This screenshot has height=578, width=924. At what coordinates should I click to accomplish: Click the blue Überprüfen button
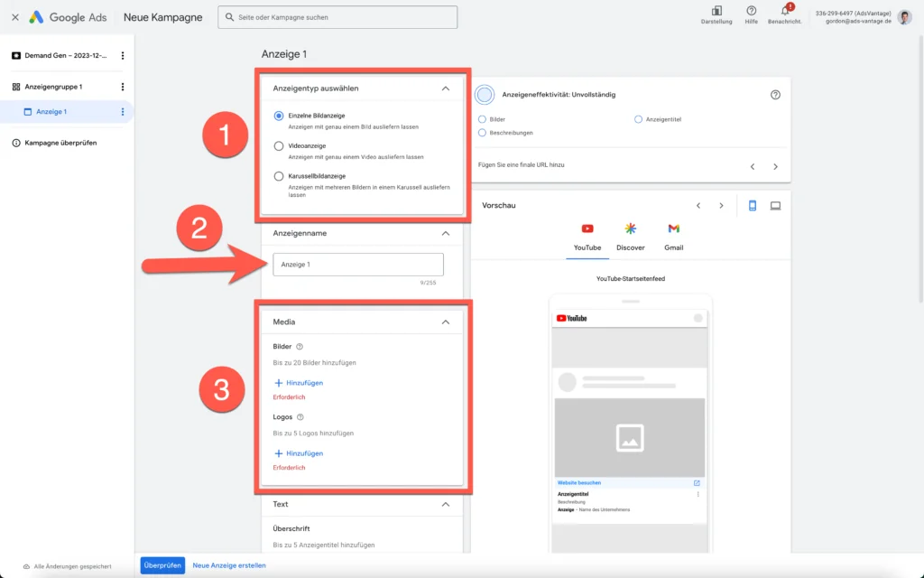[x=162, y=565]
